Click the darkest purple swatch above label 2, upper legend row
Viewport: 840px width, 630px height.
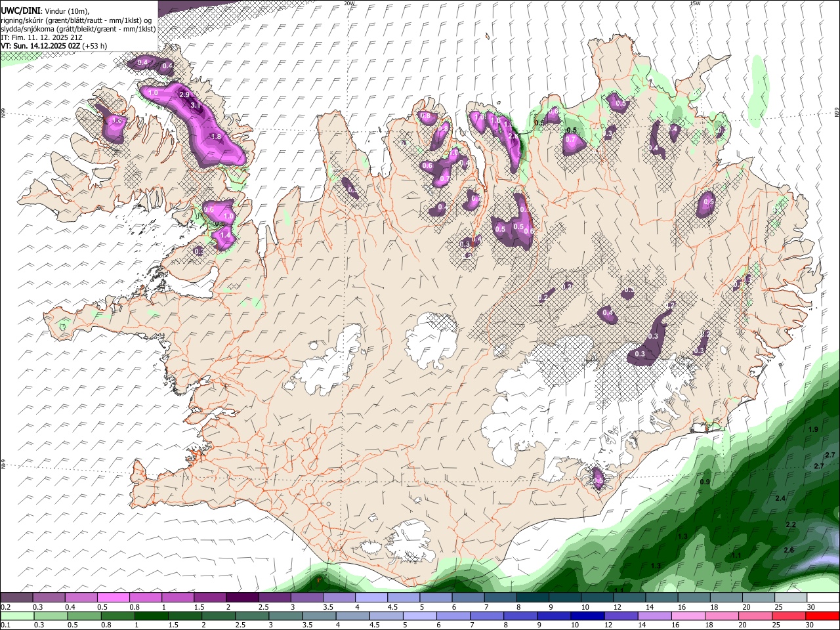click(242, 598)
